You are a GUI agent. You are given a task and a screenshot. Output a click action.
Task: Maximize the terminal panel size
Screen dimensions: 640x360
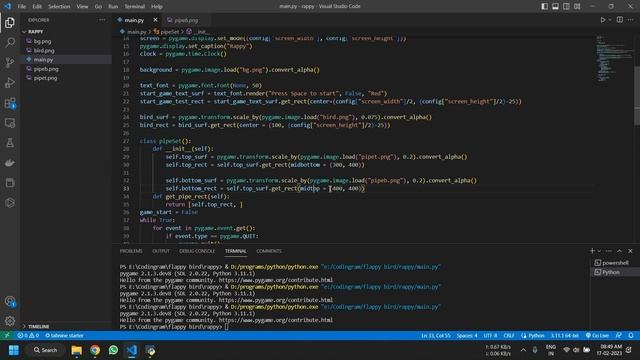(620, 251)
